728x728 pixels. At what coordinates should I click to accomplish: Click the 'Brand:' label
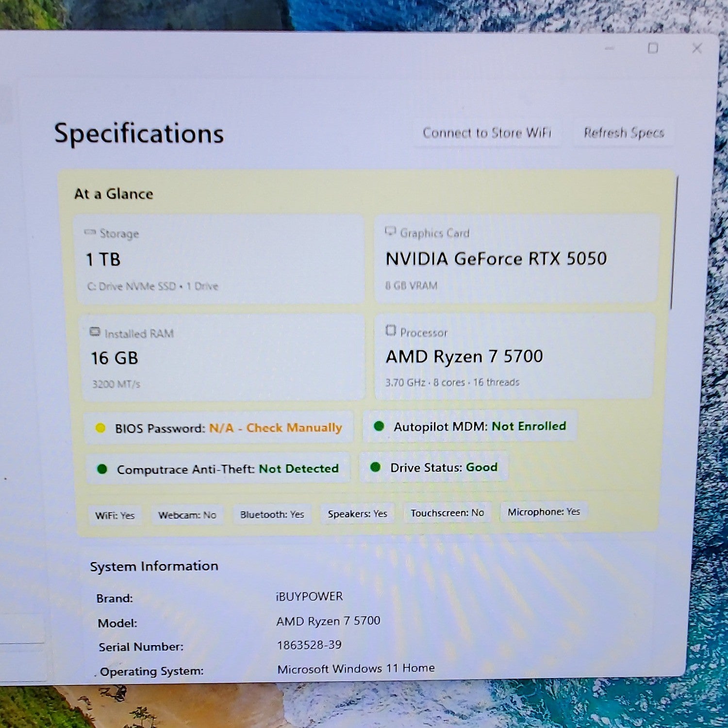click(115, 598)
